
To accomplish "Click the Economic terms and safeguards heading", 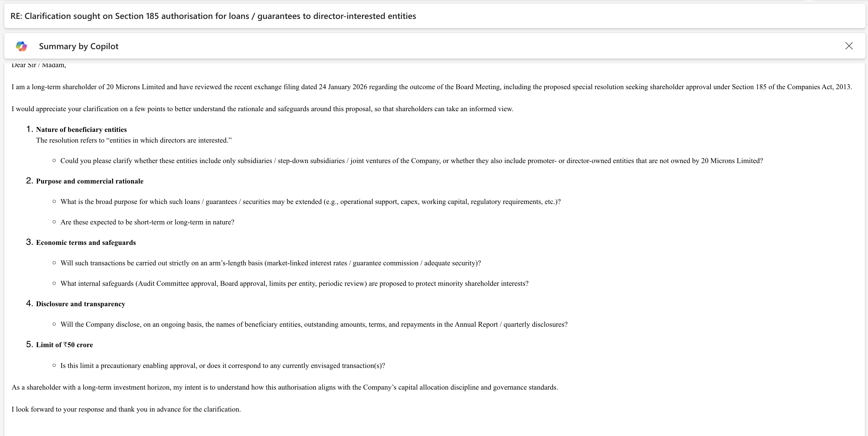I will click(85, 242).
